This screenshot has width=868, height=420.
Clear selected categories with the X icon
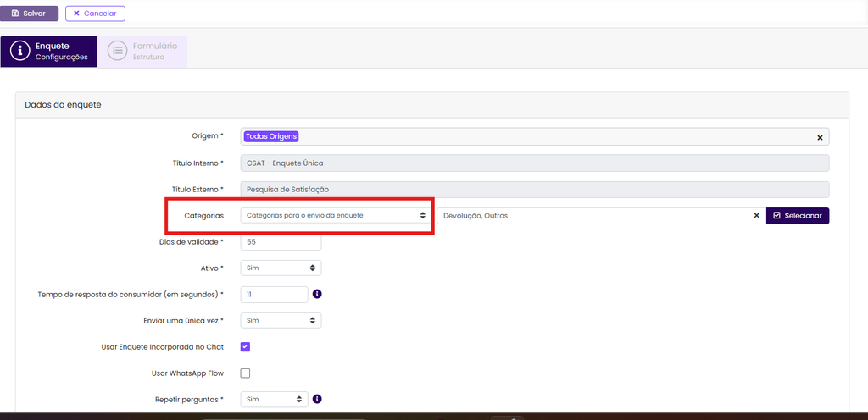(756, 216)
